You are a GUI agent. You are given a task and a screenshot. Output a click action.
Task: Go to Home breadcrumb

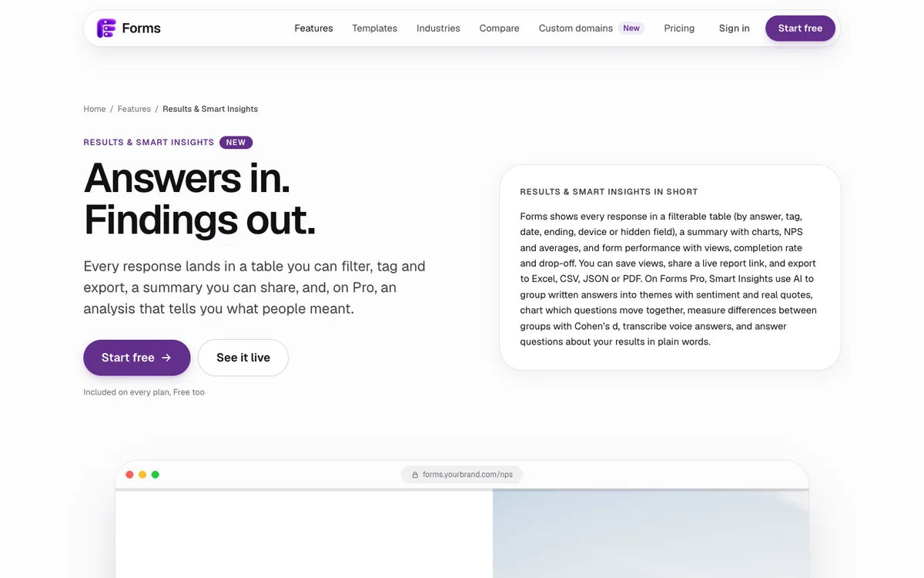pos(95,109)
